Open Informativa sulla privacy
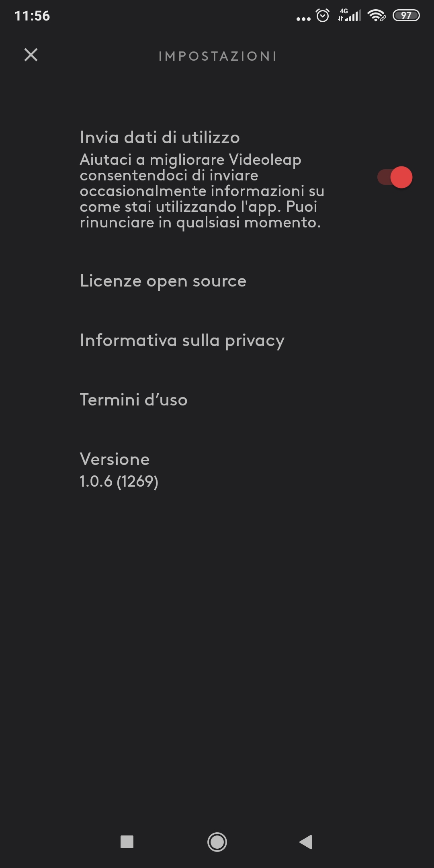 [x=182, y=340]
